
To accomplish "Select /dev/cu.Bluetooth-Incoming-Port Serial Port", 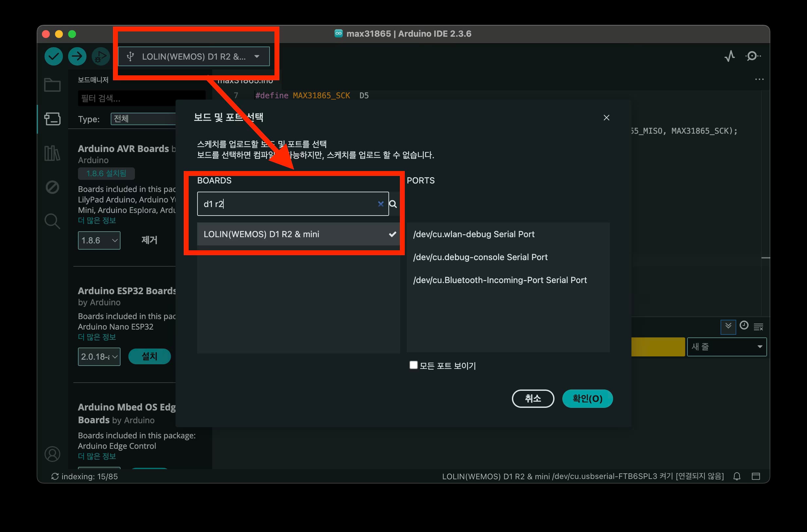I will coord(508,280).
